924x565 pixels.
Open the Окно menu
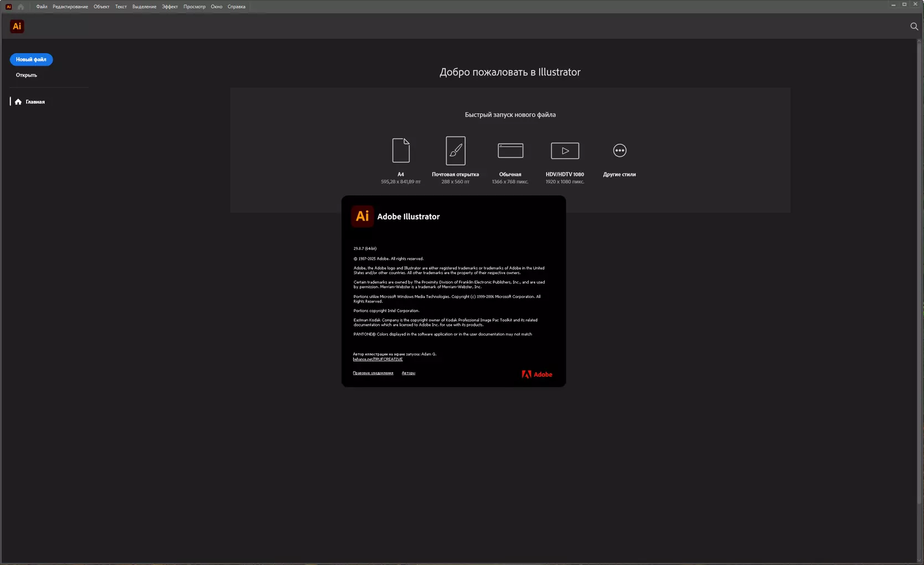click(216, 7)
